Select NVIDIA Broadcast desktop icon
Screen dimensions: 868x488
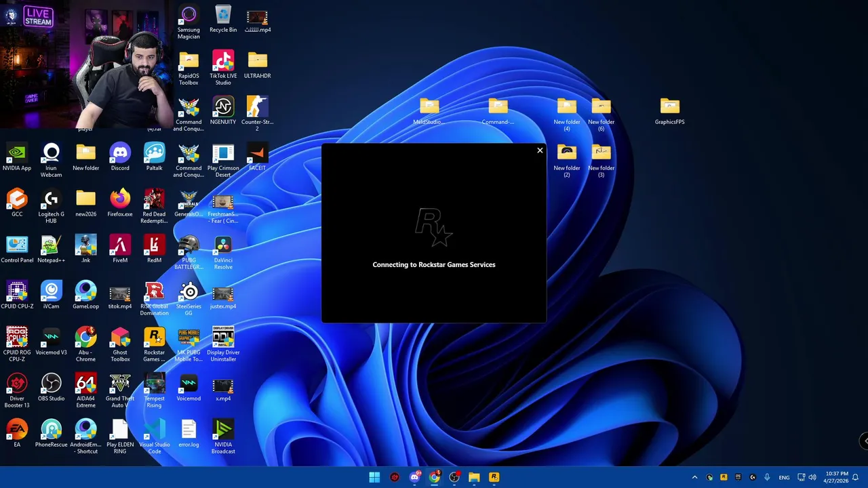pyautogui.click(x=223, y=437)
